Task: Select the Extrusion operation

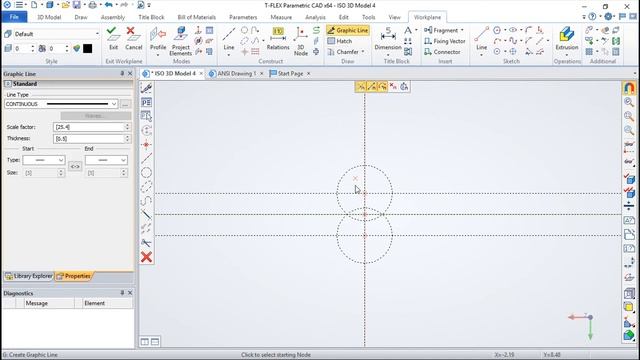Action: (567, 38)
